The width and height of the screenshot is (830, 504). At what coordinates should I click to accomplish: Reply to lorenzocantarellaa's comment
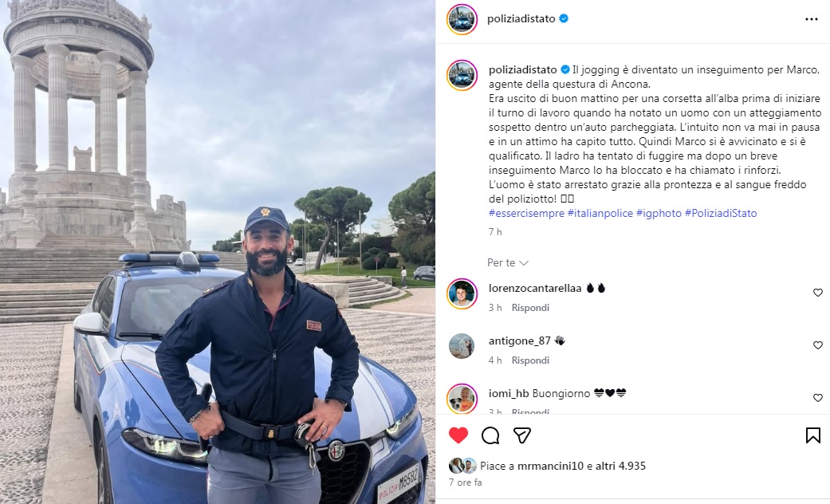coord(530,308)
